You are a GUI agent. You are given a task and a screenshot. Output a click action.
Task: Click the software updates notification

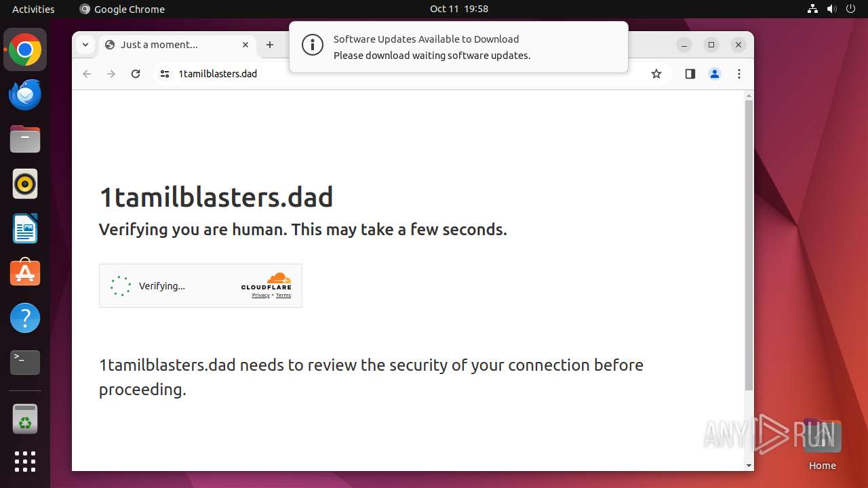pos(458,47)
